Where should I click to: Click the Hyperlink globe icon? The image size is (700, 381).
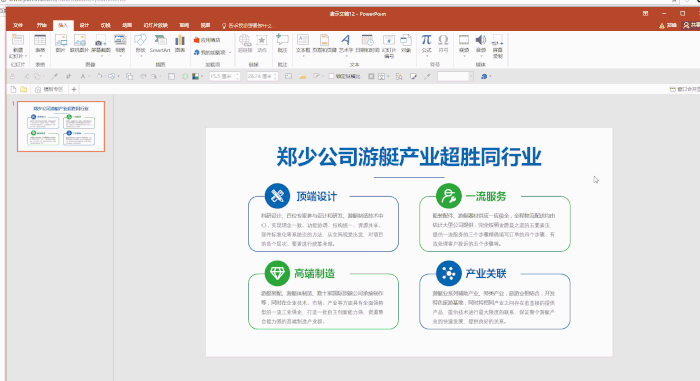[245, 40]
